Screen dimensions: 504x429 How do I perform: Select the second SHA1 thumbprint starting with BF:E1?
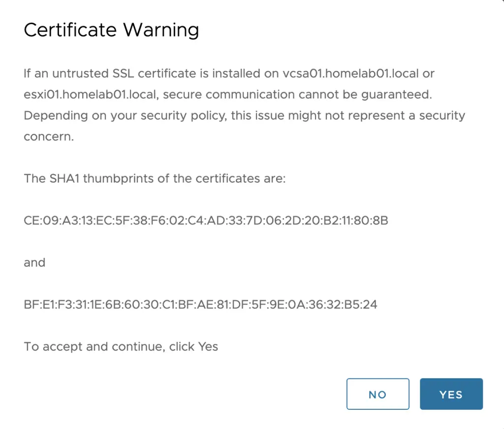pos(200,304)
